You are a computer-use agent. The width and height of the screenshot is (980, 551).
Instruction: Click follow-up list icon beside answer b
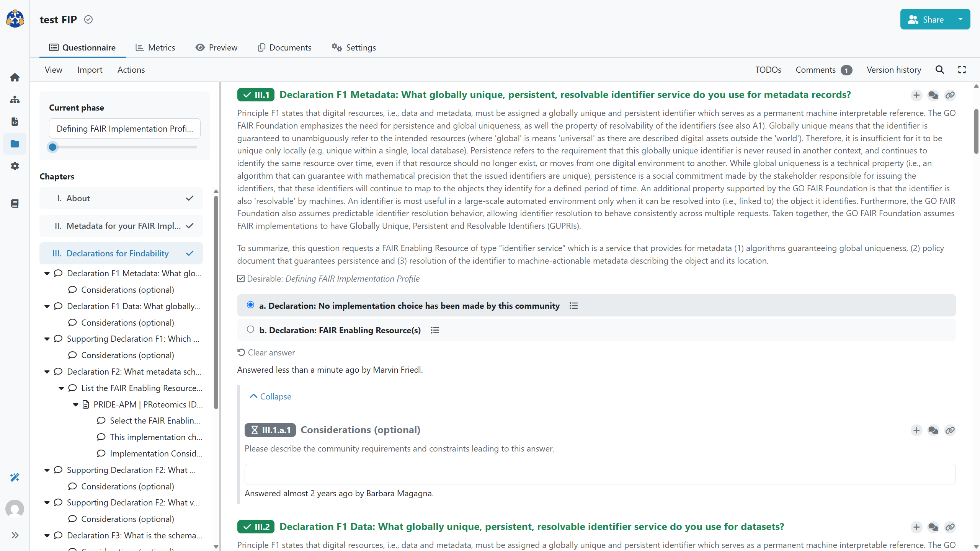tap(435, 330)
